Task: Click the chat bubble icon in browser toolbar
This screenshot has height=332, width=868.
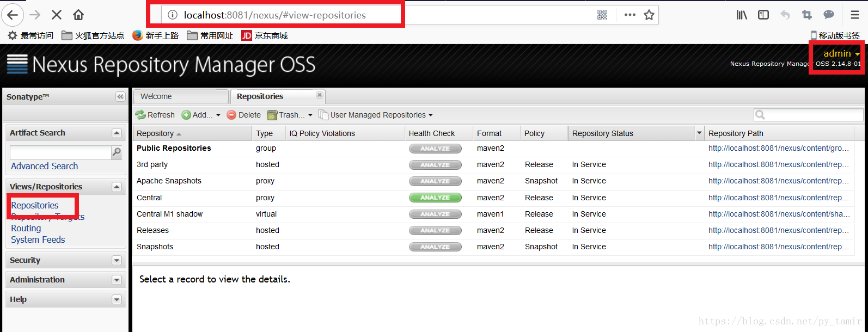Action: point(829,15)
